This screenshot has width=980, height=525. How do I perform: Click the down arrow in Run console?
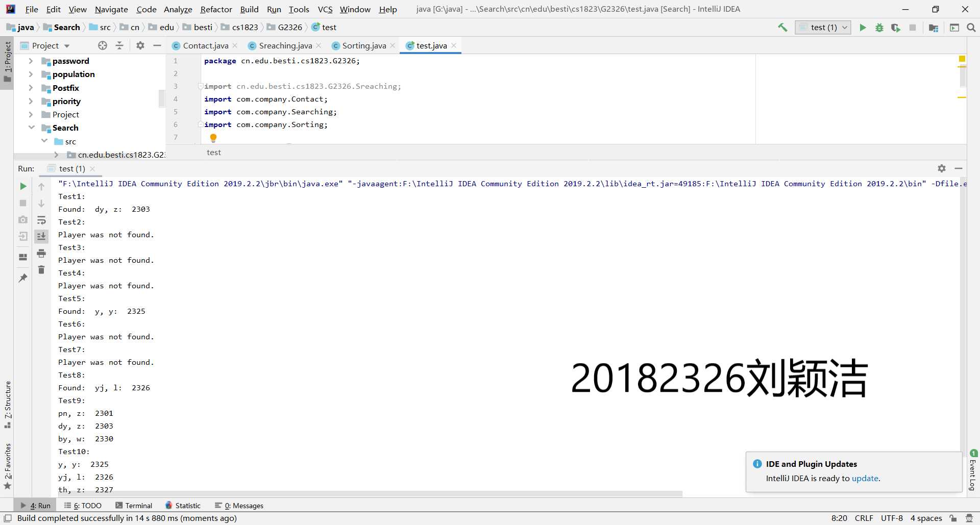coord(41,203)
